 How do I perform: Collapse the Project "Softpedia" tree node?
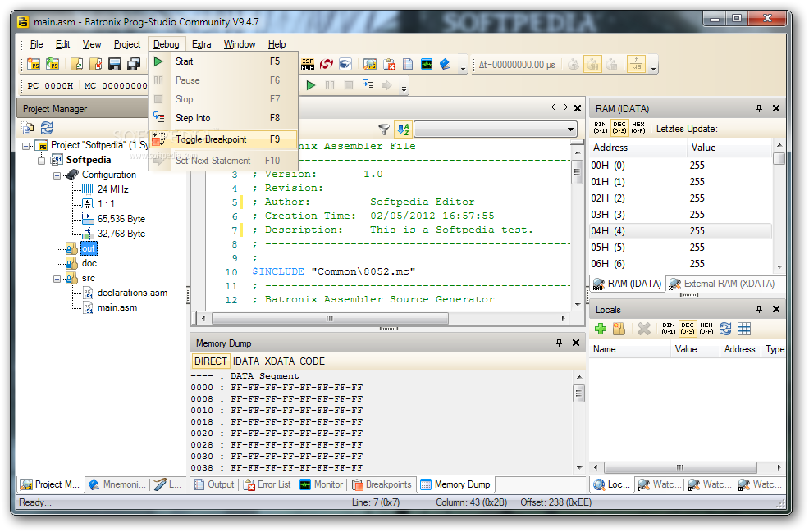tap(25, 146)
